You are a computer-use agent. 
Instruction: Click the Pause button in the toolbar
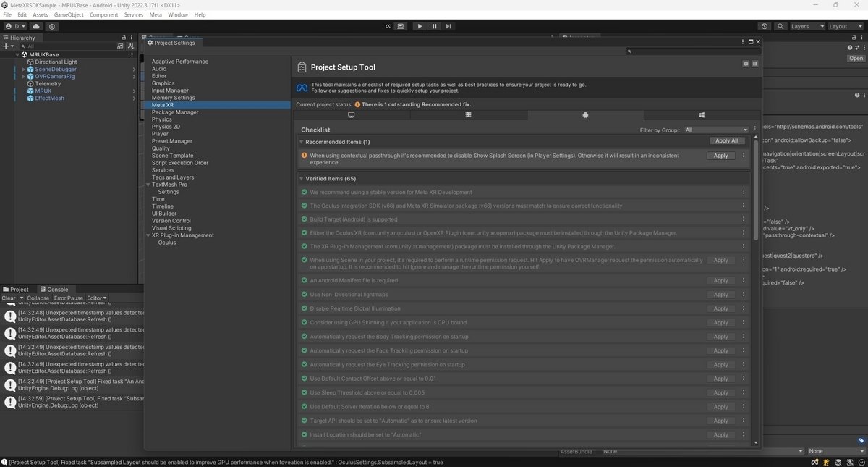(434, 26)
